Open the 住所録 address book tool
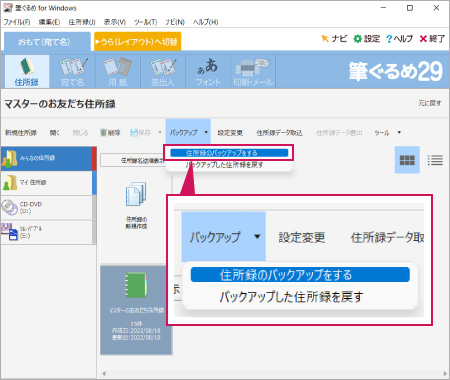450x380 pixels. [27, 72]
